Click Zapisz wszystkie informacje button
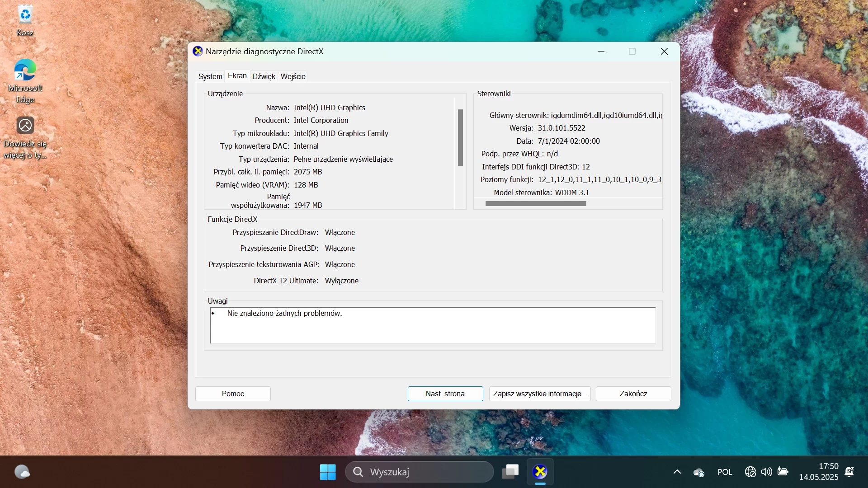Image resolution: width=868 pixels, height=488 pixels. [x=540, y=394]
